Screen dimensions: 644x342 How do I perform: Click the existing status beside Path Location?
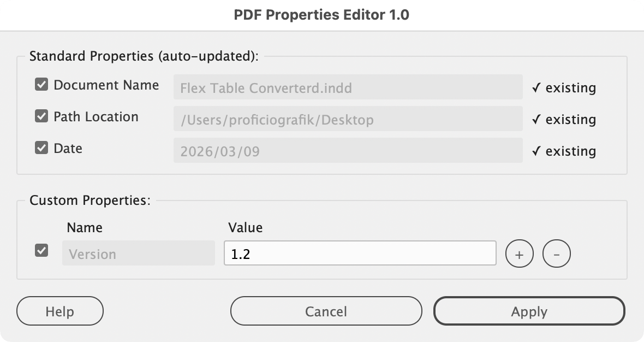[x=564, y=120]
